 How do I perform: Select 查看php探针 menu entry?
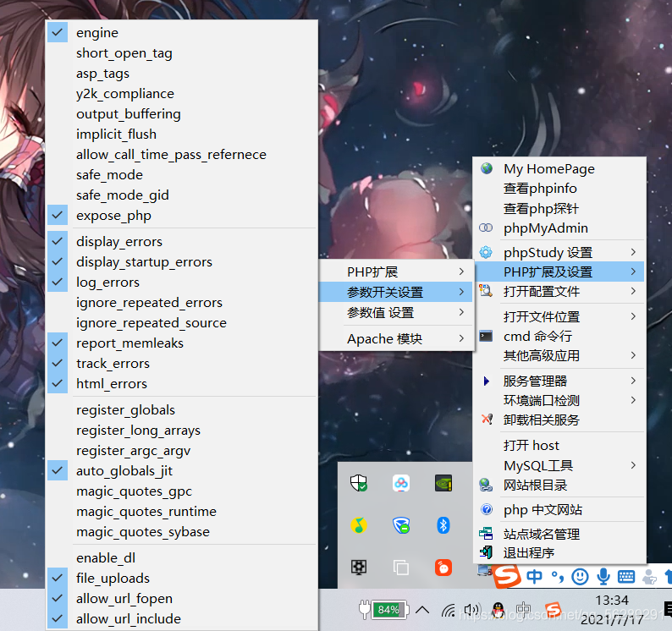559,208
